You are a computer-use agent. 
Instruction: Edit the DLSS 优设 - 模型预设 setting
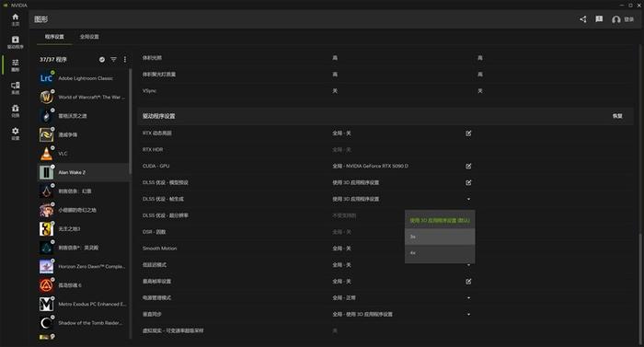coord(468,182)
